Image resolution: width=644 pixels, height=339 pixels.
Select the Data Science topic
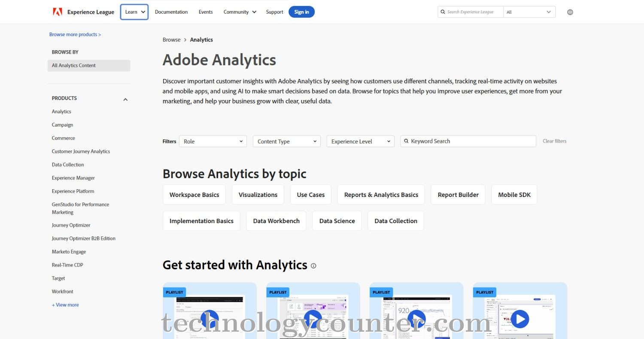point(337,221)
